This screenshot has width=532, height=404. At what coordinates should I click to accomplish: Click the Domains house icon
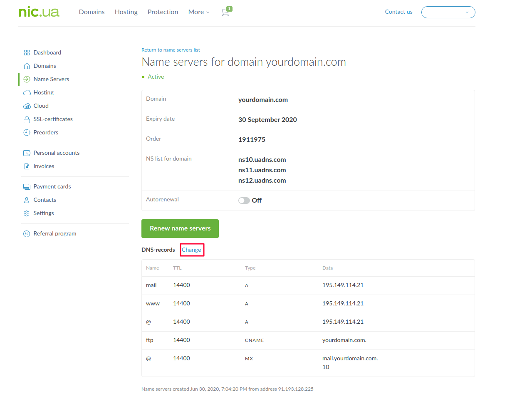(x=27, y=66)
